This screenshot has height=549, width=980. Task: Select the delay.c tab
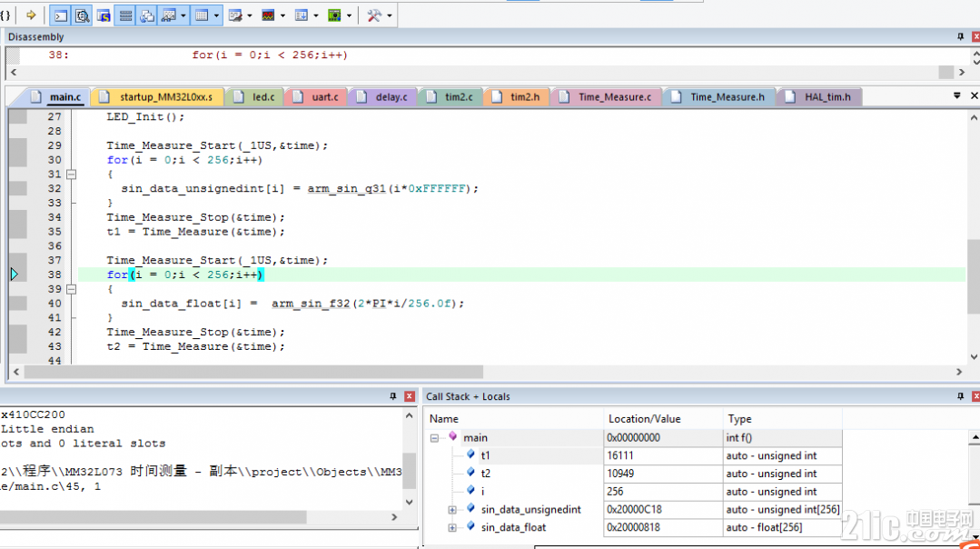point(382,97)
